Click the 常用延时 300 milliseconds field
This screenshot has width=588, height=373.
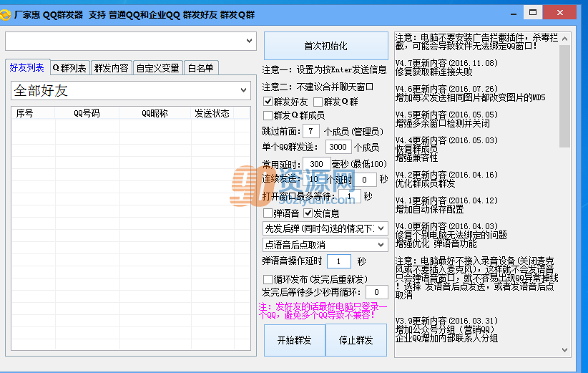click(317, 164)
